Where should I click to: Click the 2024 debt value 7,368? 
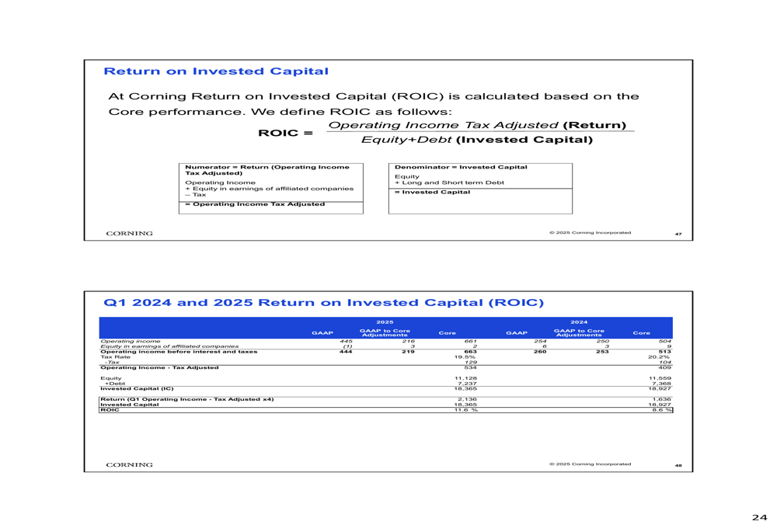click(x=661, y=384)
